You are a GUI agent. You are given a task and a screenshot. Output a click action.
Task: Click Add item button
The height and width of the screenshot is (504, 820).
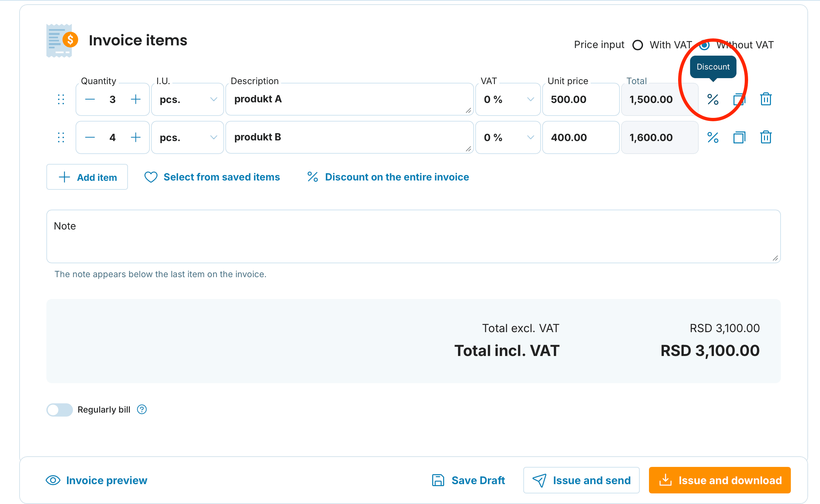pyautogui.click(x=87, y=177)
